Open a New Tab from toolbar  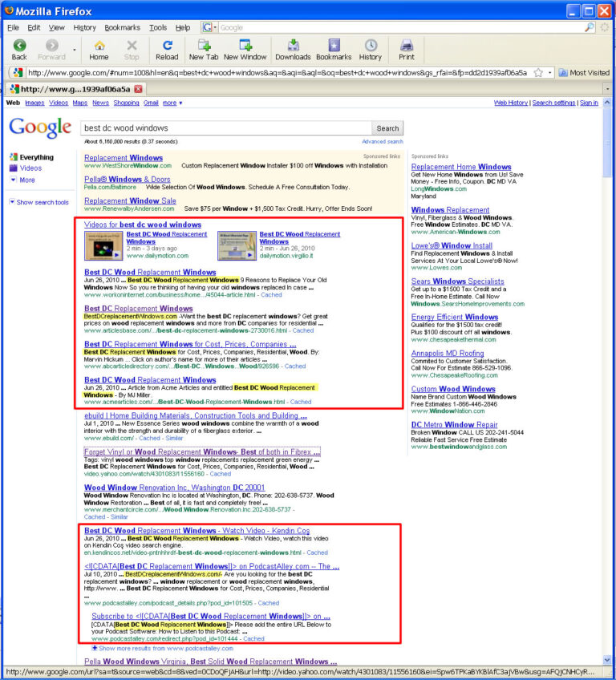204,46
